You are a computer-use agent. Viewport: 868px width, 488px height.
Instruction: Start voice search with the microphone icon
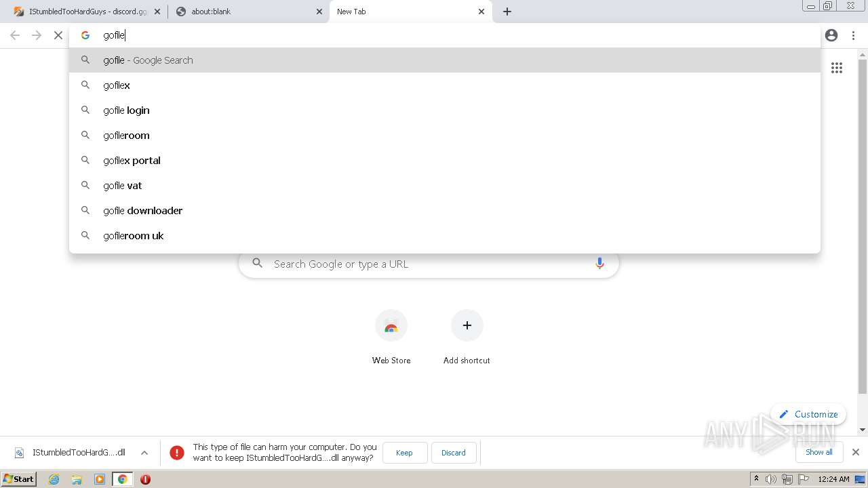click(599, 264)
